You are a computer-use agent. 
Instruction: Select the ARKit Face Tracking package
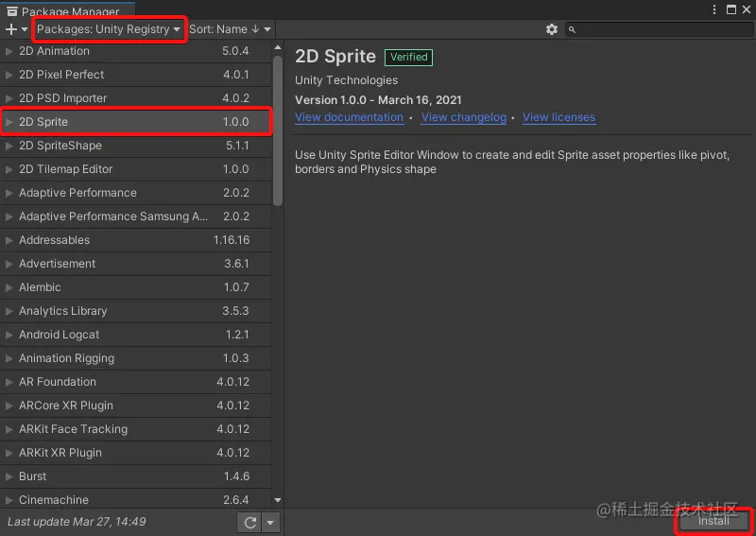pyautogui.click(x=136, y=429)
